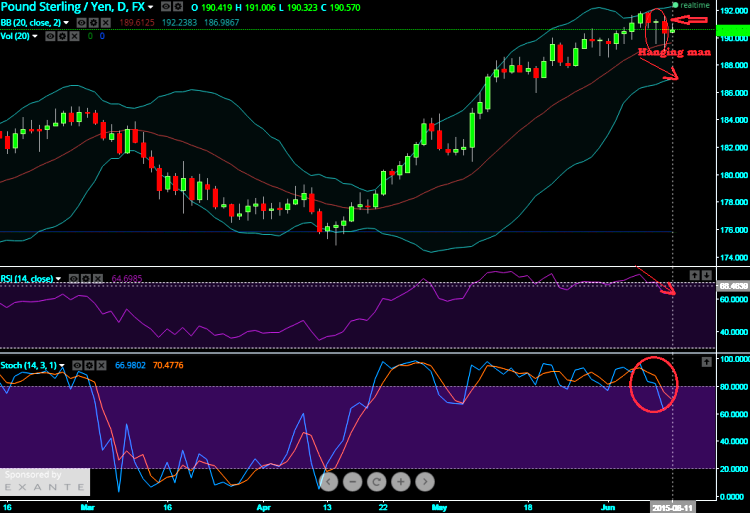
Task: Click the RSI 68.4639 value label on axis
Action: pos(733,286)
